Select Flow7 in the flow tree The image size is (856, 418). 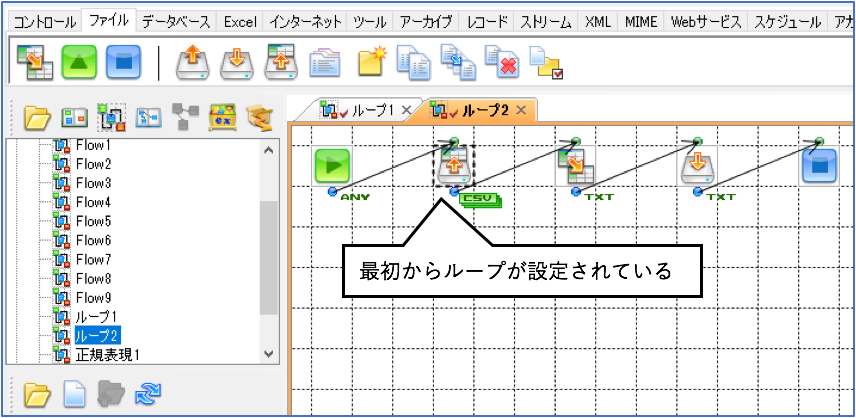tap(93, 259)
